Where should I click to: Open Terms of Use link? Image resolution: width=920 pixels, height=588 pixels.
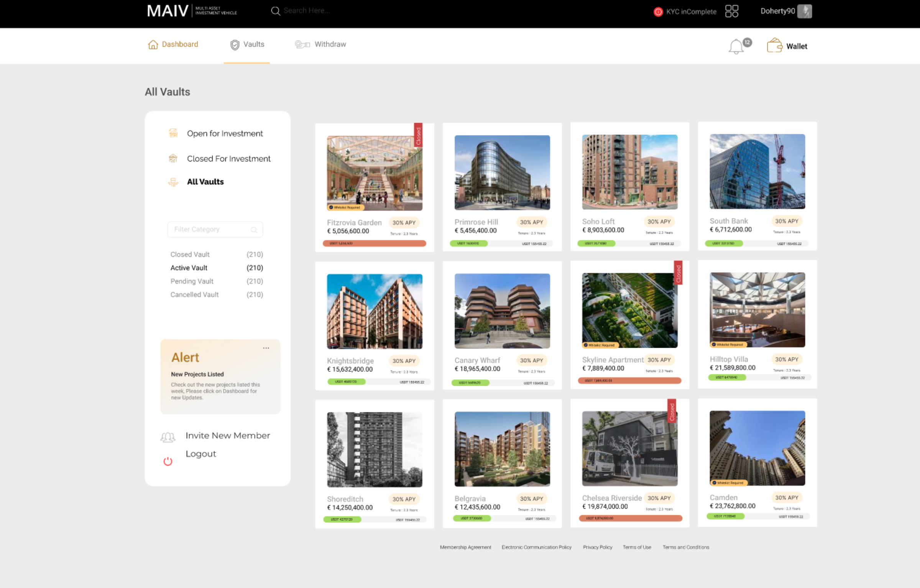point(637,547)
